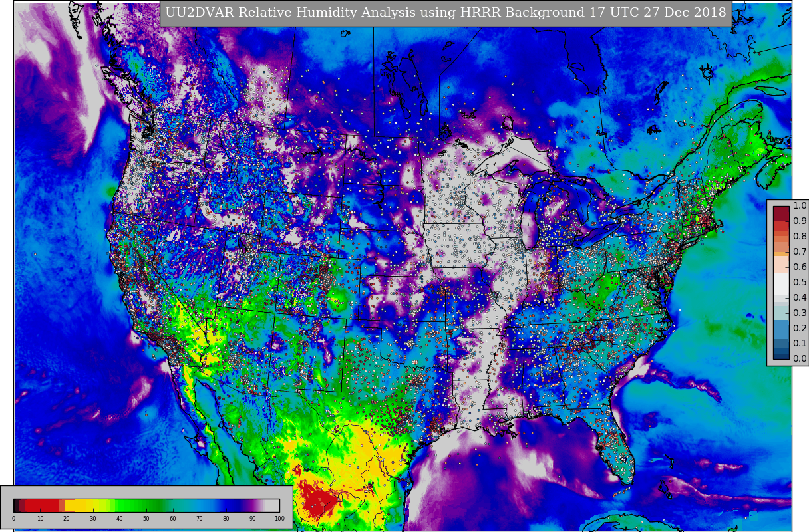This screenshot has height=532, width=809.
Task: Pick the dark red top swatch of vertical colorbar
Action: (781, 213)
